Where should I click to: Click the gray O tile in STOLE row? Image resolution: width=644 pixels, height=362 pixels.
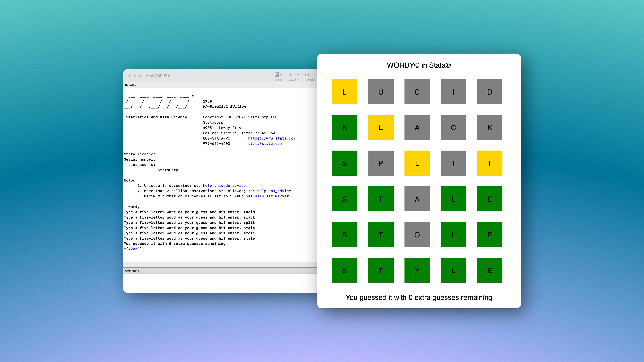tap(417, 234)
